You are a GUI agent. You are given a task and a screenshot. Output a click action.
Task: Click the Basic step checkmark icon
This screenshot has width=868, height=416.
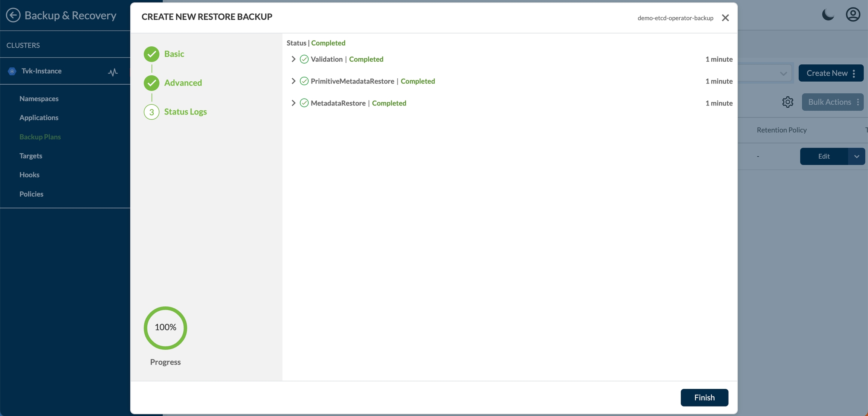151,54
